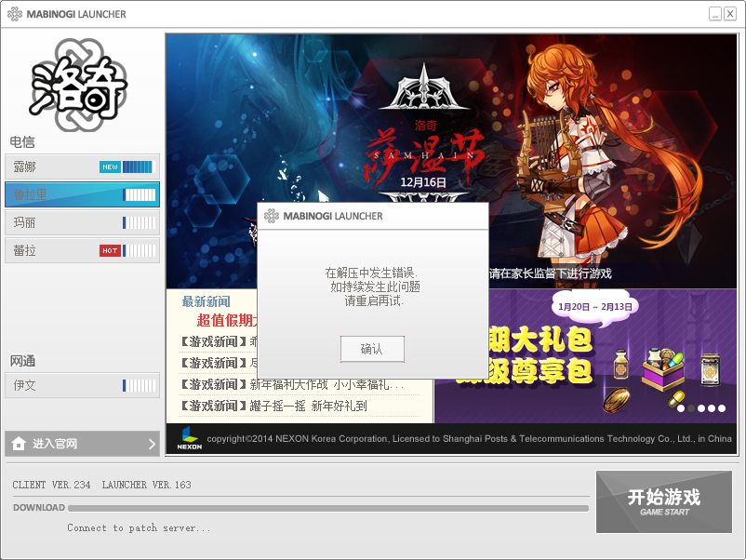
Task: Minimize the launcher window
Action: [x=715, y=14]
